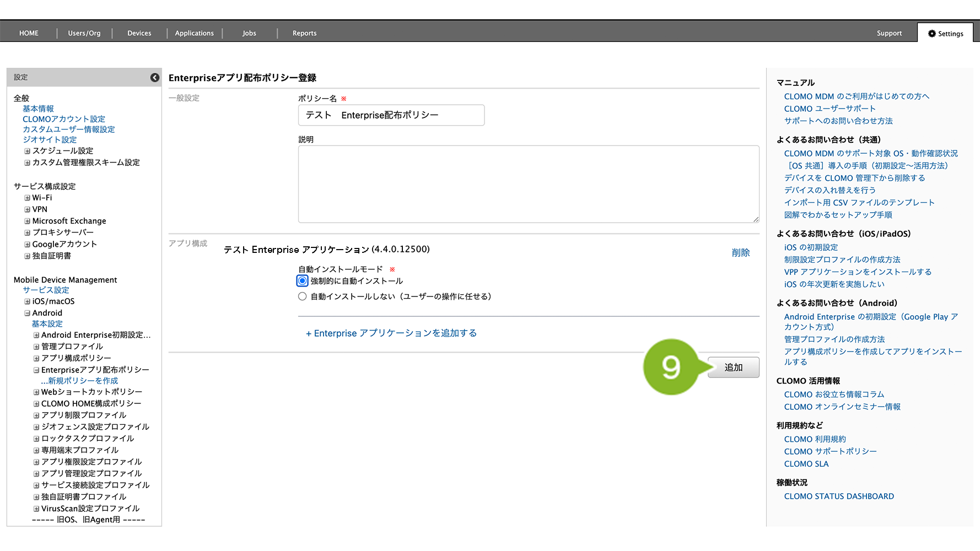This screenshot has height=551, width=980.
Task: Expand Microsoft Exchange plus icon
Action: [x=27, y=221]
